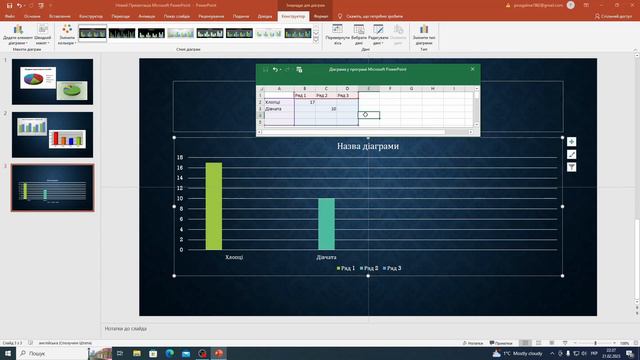Switch to Slide Sorter view icon

[x=539, y=343]
